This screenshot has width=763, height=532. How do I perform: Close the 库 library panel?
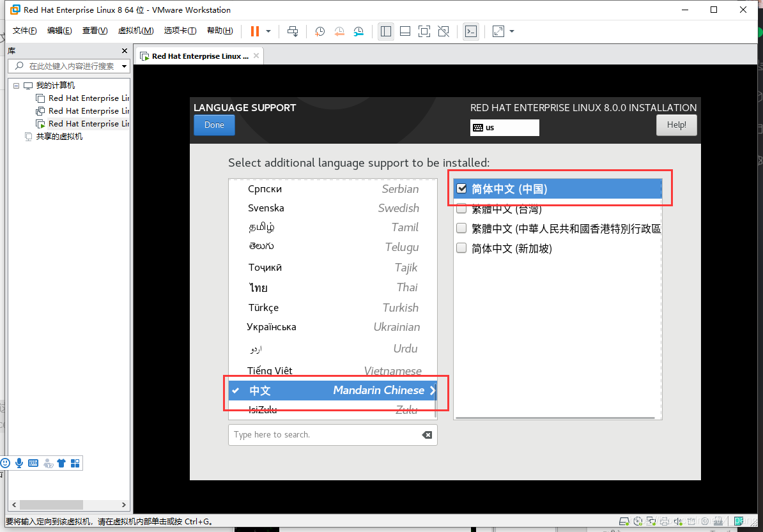(x=125, y=50)
